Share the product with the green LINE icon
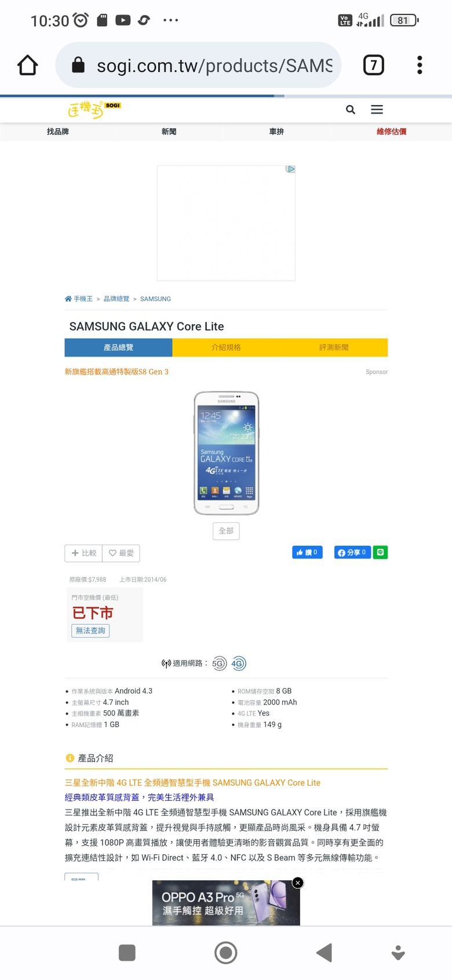The width and height of the screenshot is (452, 980). click(380, 552)
